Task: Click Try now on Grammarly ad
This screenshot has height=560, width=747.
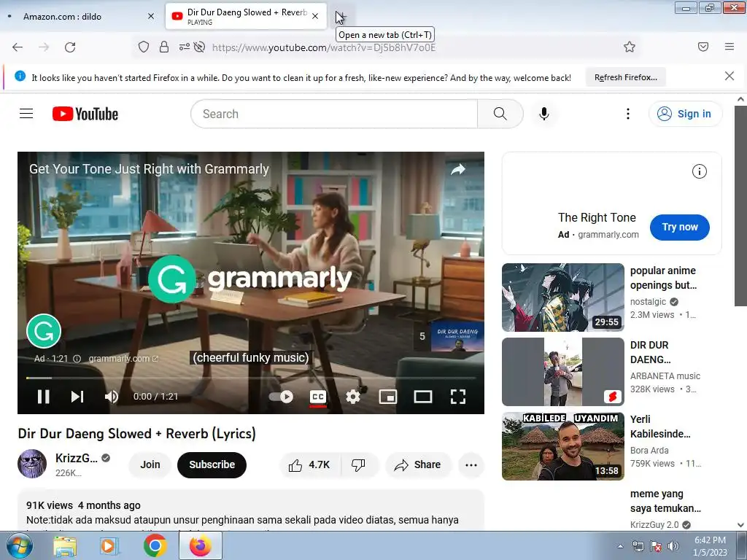Action: (x=680, y=227)
